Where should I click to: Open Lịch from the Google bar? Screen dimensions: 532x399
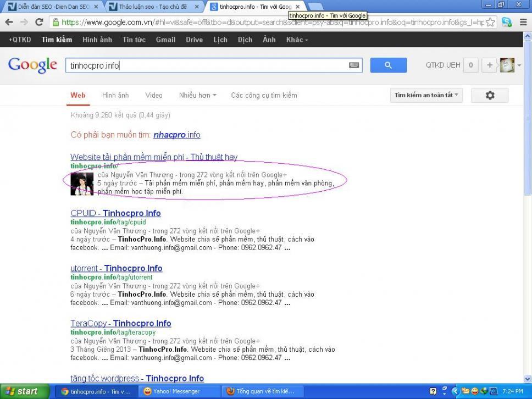pyautogui.click(x=220, y=40)
